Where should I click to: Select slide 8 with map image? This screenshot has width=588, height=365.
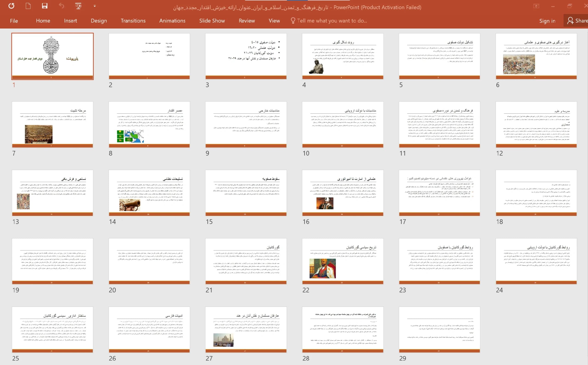(x=149, y=125)
